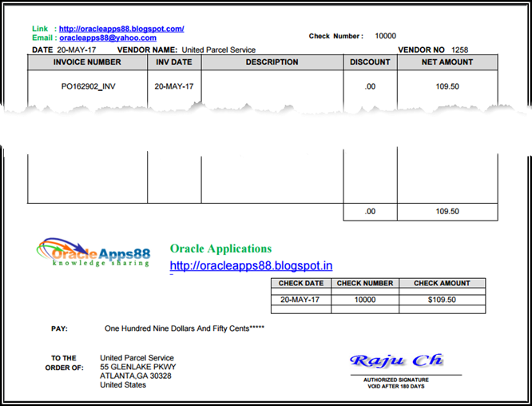This screenshot has height=406, width=532.
Task: Select check number 10000 in check table
Action: (x=365, y=300)
